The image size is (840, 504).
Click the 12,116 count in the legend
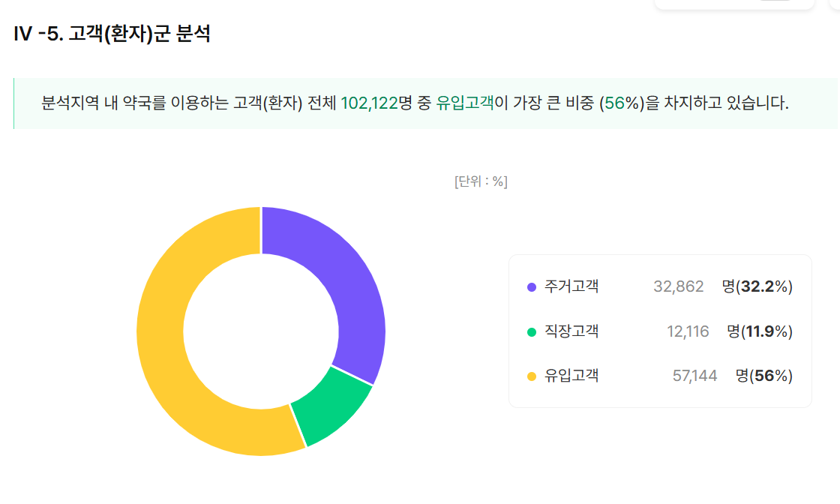click(688, 331)
